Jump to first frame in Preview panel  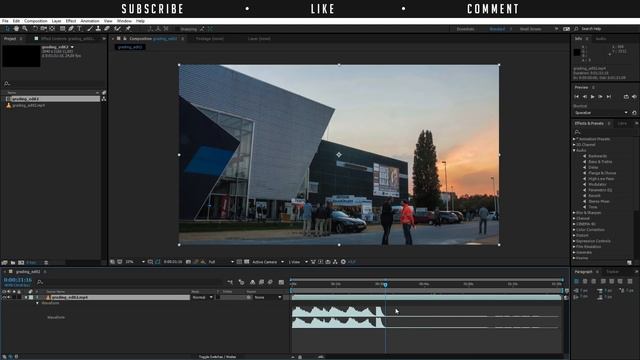[x=577, y=97]
